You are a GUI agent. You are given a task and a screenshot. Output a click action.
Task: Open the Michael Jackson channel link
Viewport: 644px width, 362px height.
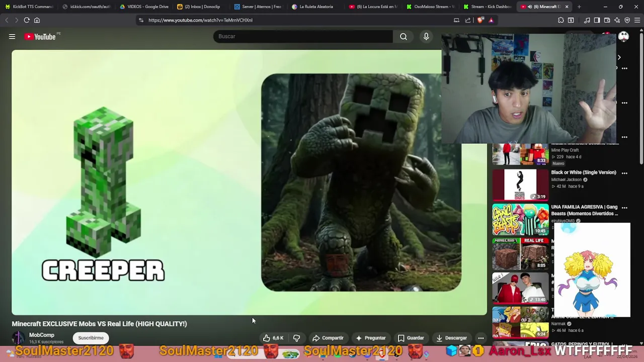[567, 179]
